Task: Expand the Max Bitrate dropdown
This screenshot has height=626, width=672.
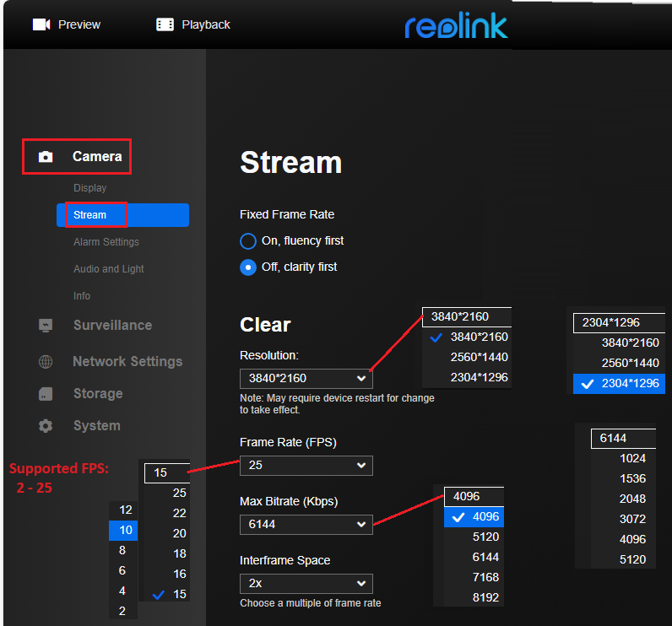Action: coord(306,525)
